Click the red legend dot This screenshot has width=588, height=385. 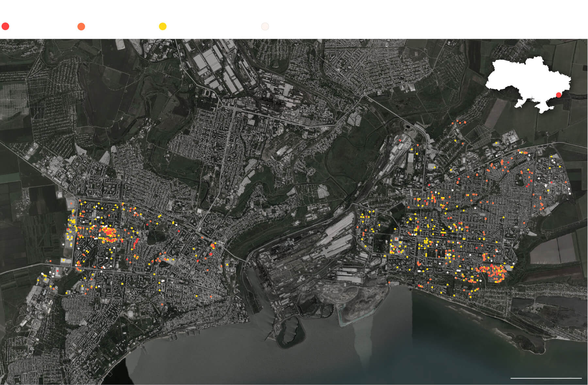5,26
